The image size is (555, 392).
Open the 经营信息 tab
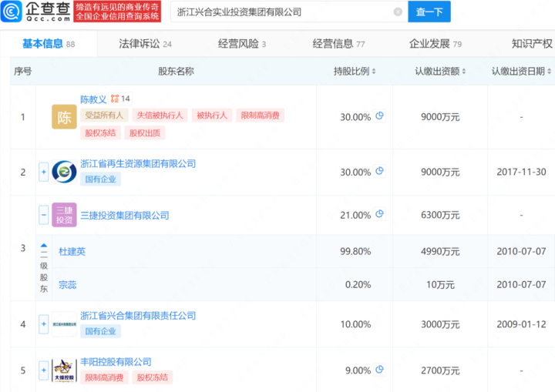(338, 44)
